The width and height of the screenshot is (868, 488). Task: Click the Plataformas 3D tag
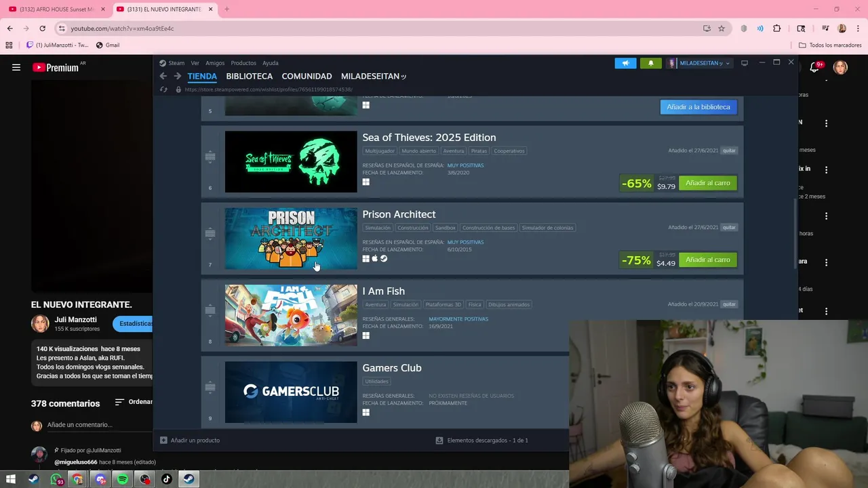point(443,304)
